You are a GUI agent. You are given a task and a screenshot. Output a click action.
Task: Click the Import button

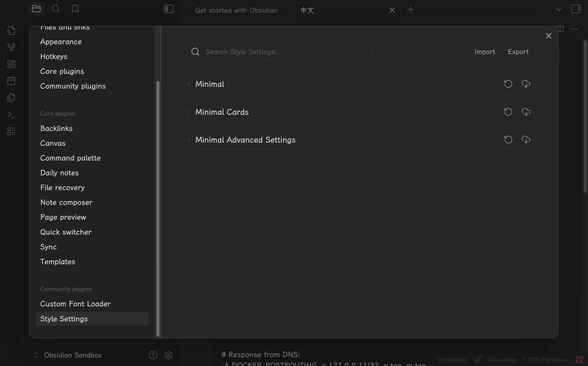(485, 52)
